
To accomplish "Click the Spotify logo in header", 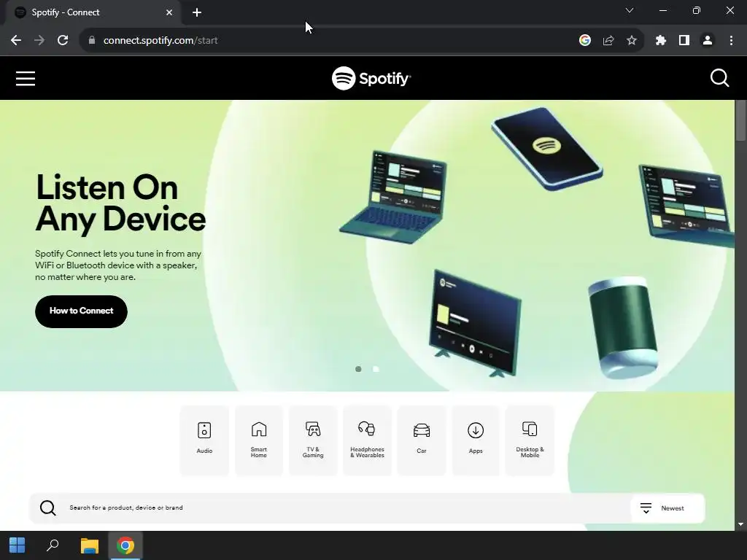I will 371,78.
